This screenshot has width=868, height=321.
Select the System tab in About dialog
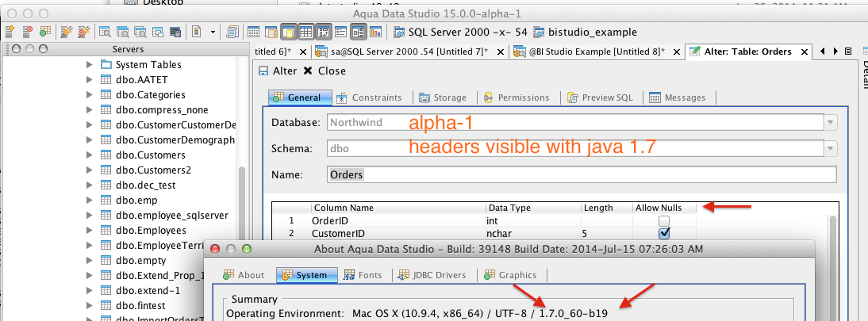tap(309, 274)
